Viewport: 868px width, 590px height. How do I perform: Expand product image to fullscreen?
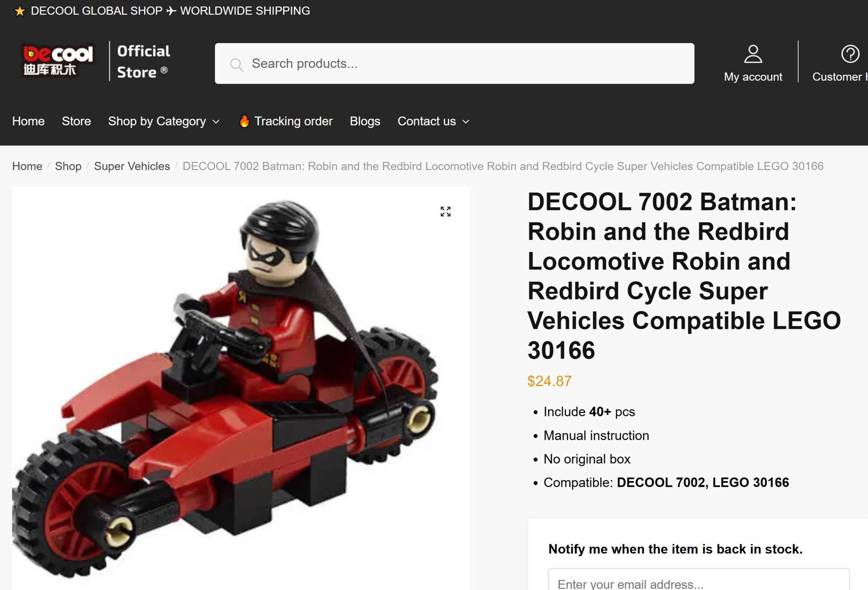(445, 211)
